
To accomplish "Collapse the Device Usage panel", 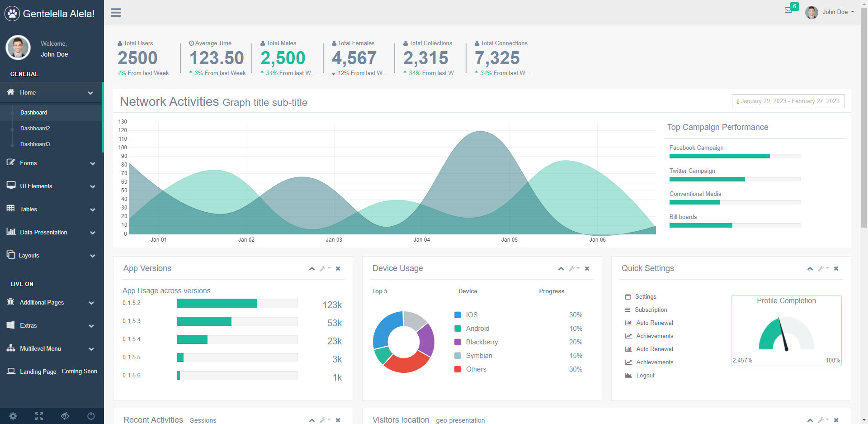I will coord(561,269).
